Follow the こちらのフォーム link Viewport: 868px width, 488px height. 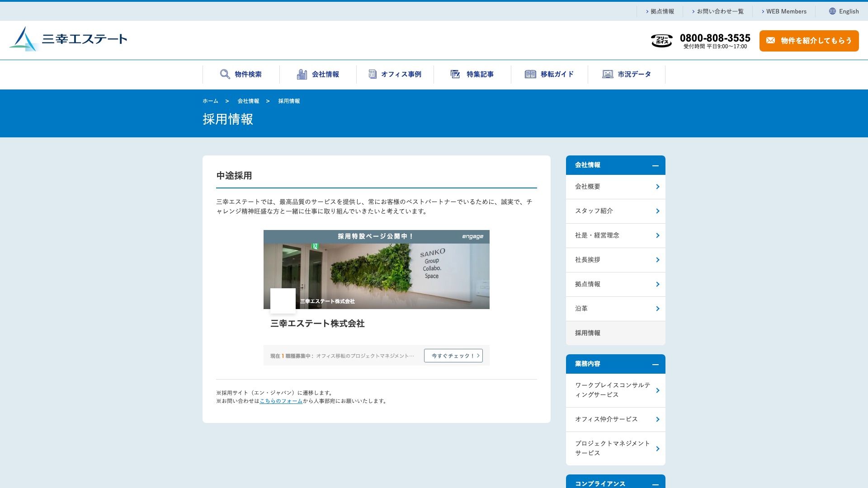pos(281,401)
